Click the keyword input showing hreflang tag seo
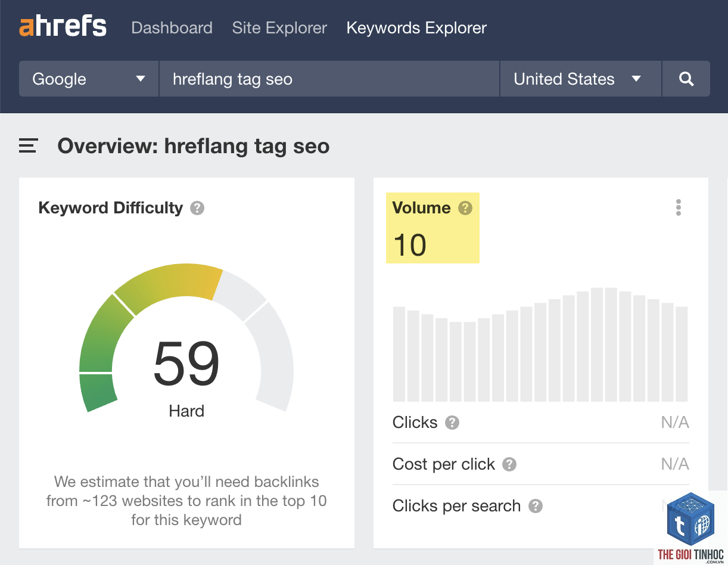Image resolution: width=728 pixels, height=565 pixels. click(x=329, y=79)
